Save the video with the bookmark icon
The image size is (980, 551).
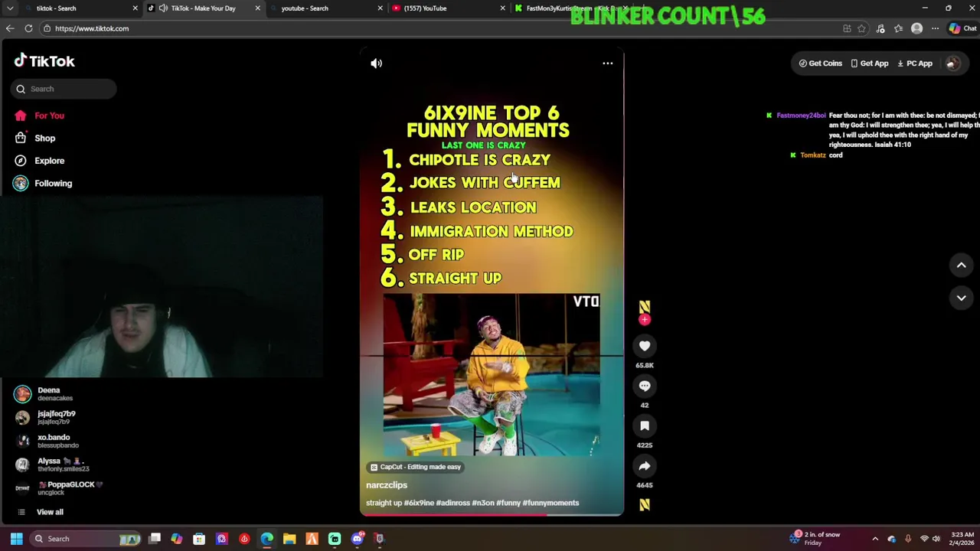point(645,425)
